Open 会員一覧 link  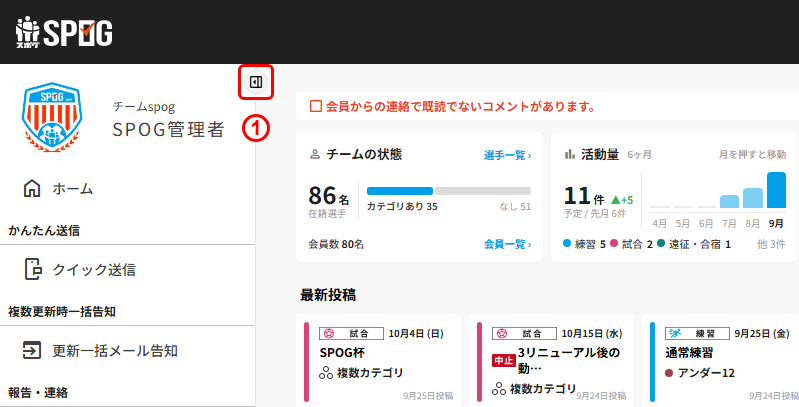508,245
